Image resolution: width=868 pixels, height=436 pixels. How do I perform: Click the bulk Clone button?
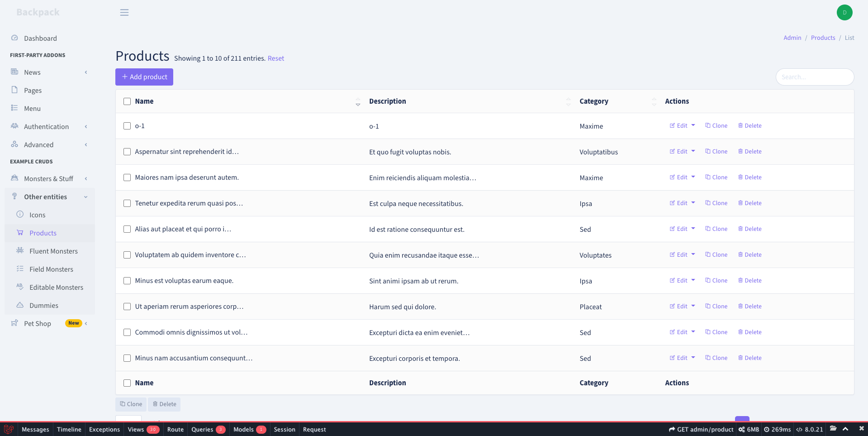131,404
